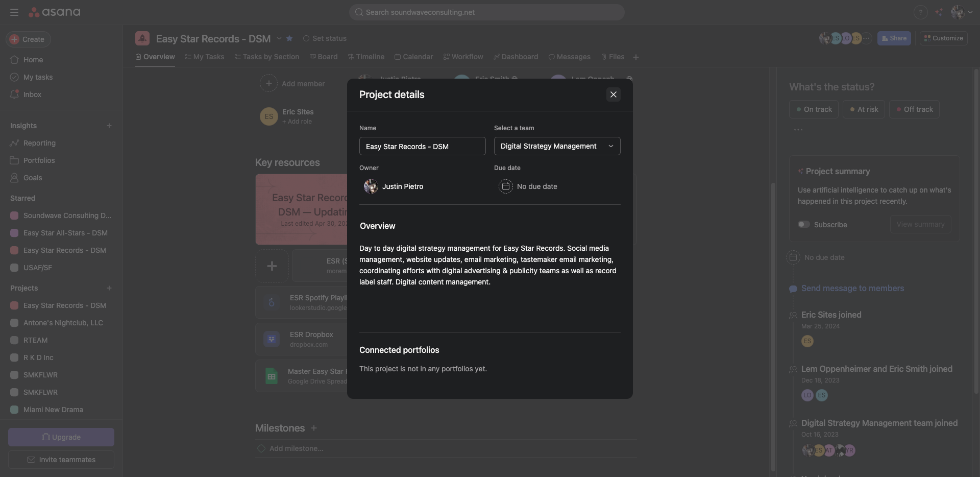Open the Inbox bell icon
Screen dimensions: 980x477
coord(14,94)
